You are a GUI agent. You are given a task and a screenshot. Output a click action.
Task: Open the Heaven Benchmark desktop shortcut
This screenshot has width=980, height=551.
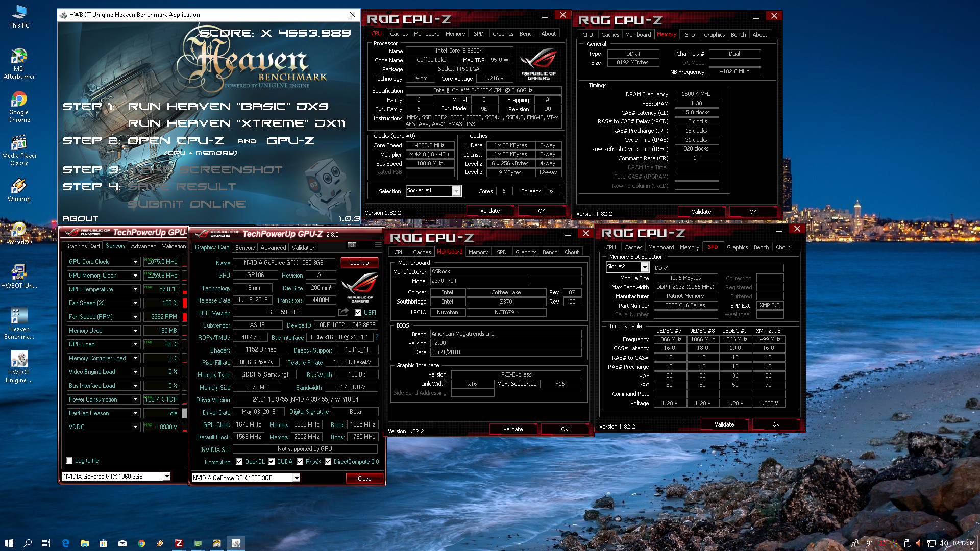pos(19,324)
